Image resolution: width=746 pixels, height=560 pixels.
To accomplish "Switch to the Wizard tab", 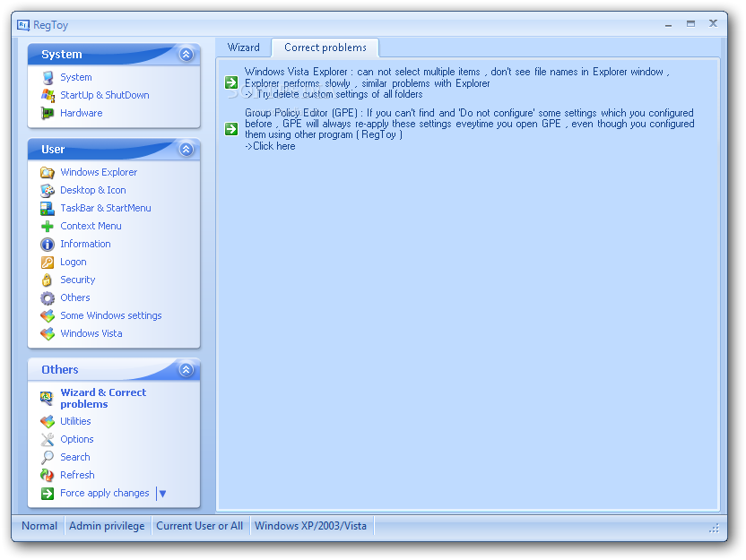I will click(x=244, y=47).
